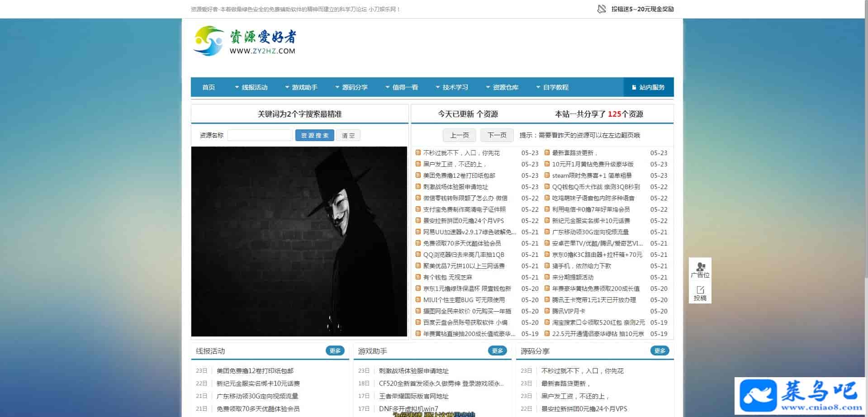868x417 pixels.
Task: Expand the 游戏助手 dropdown menu
Action: point(301,87)
